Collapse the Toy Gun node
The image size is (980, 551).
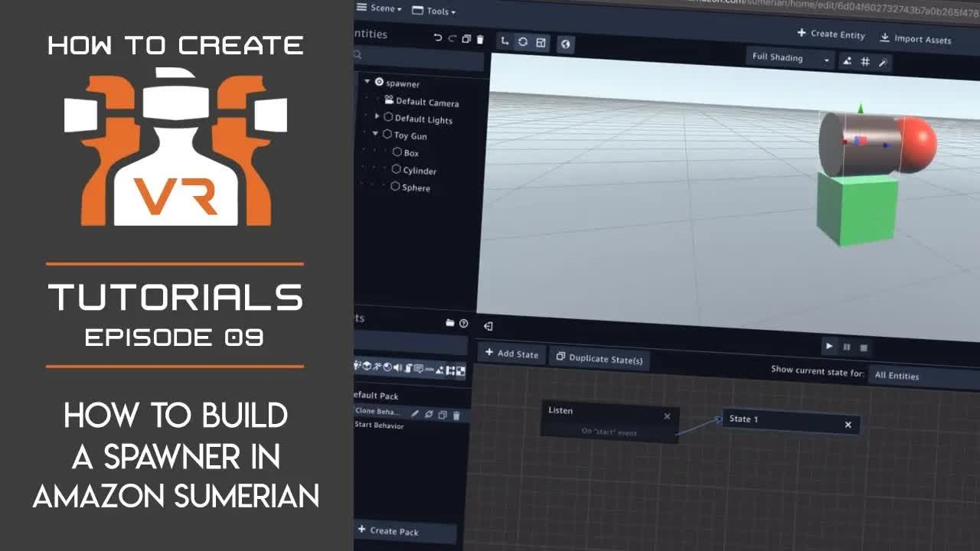pyautogui.click(x=375, y=133)
